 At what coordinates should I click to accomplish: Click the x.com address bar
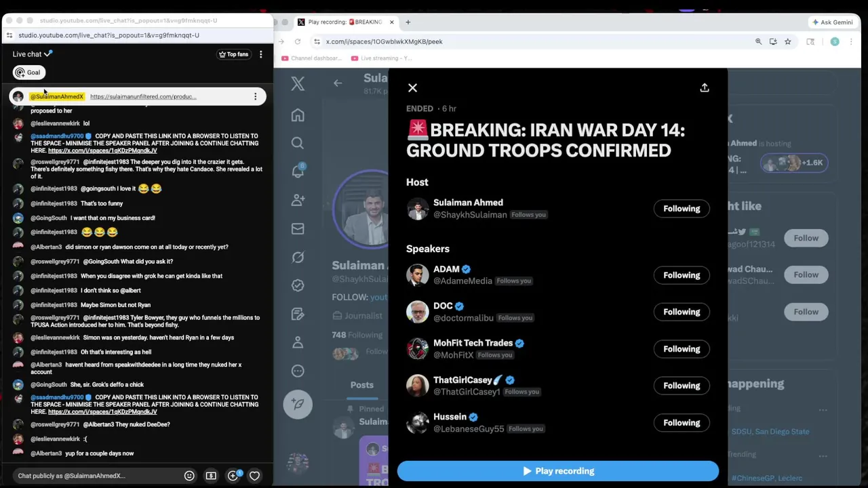pos(529,41)
